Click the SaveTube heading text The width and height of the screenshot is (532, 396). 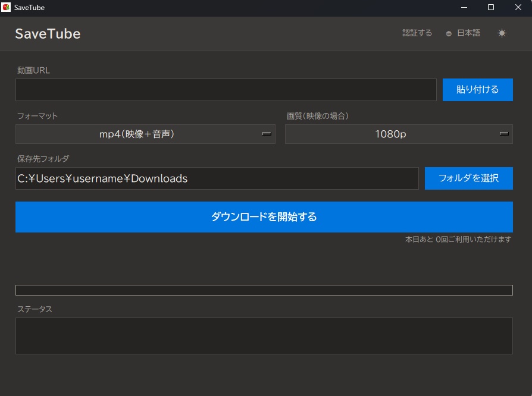(48, 33)
